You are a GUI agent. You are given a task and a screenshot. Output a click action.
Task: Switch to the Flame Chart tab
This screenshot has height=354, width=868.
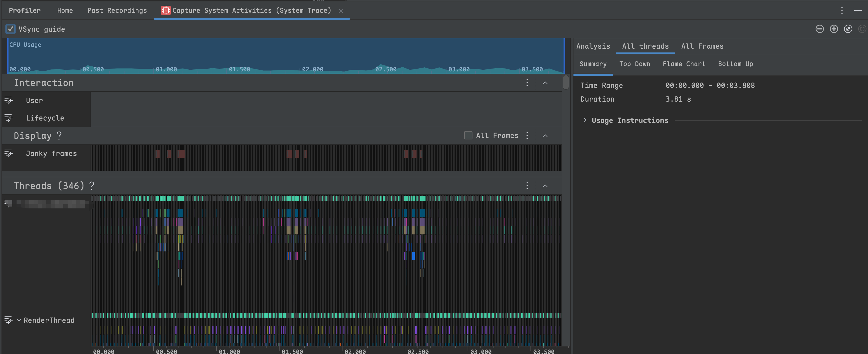click(684, 64)
